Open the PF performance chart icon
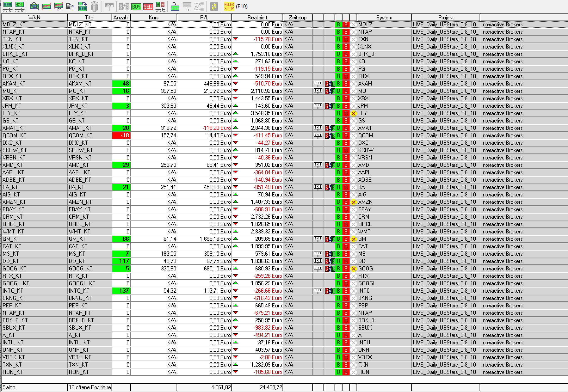This screenshot has width=568, height=392. [59, 6]
